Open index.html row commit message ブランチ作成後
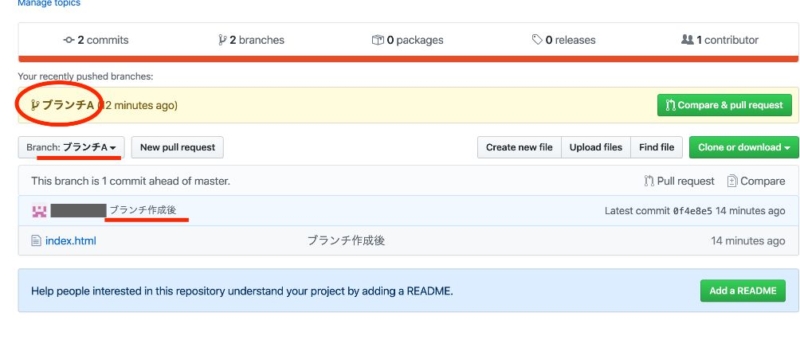This screenshot has width=800, height=363. click(x=346, y=240)
